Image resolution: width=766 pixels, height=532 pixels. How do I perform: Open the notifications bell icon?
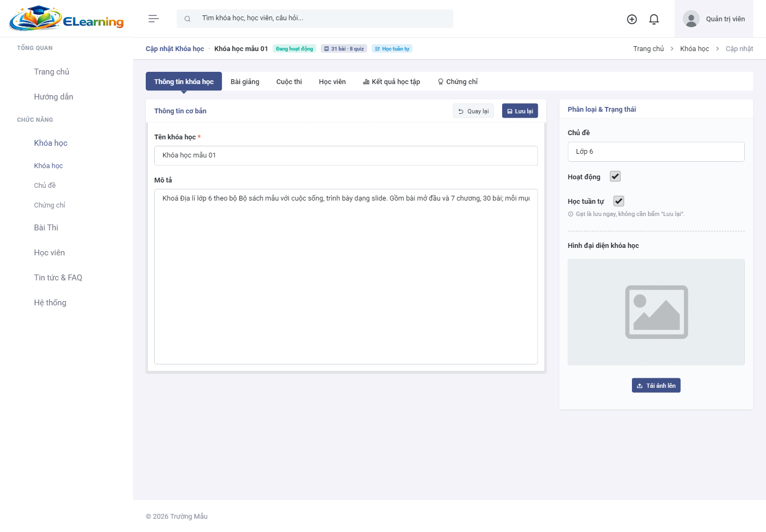(x=654, y=19)
